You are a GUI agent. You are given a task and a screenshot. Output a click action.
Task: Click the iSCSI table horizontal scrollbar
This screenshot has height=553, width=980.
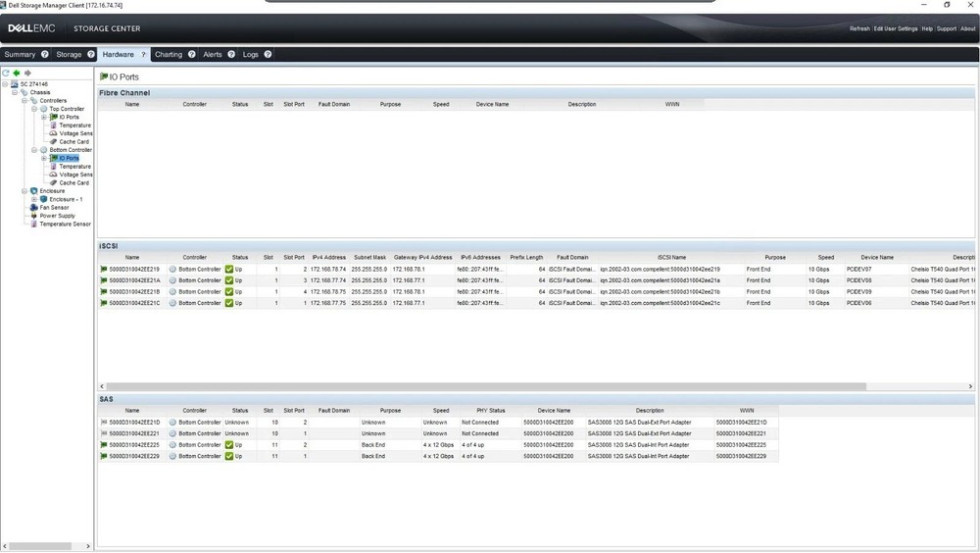(486, 386)
